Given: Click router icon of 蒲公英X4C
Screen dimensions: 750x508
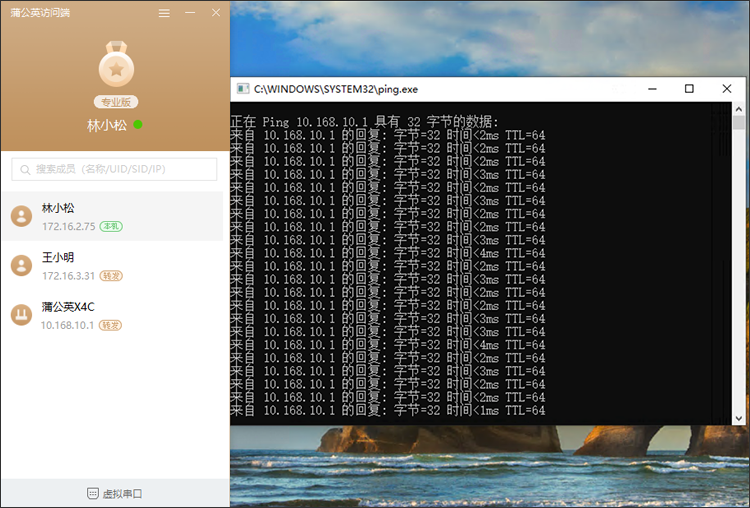Looking at the screenshot, I should tap(22, 315).
